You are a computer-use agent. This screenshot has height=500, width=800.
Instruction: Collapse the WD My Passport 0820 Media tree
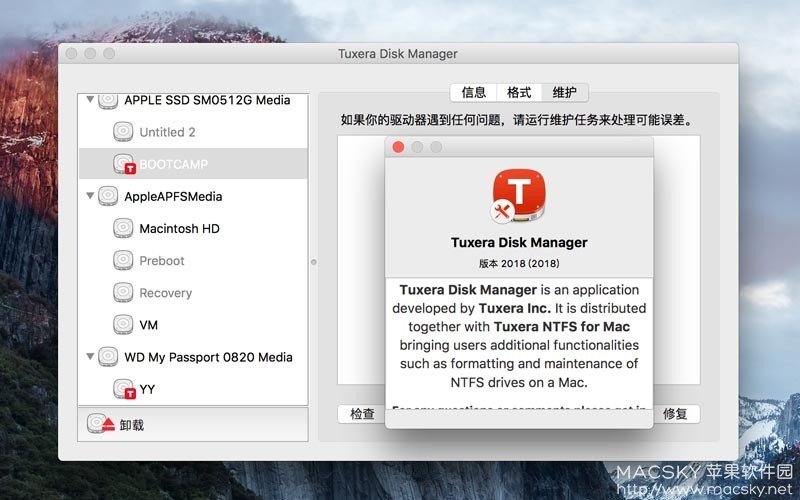pos(90,356)
